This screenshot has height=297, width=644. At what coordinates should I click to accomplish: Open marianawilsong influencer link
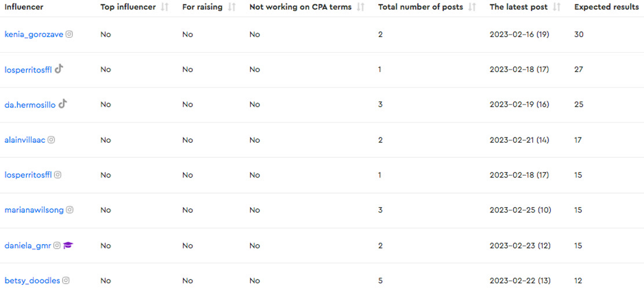pos(34,210)
